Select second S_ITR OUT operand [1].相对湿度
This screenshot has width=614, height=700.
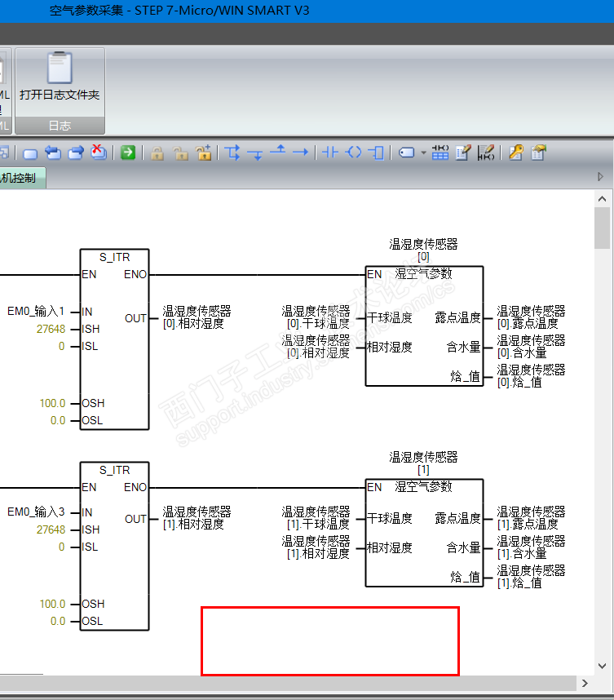[x=197, y=517]
